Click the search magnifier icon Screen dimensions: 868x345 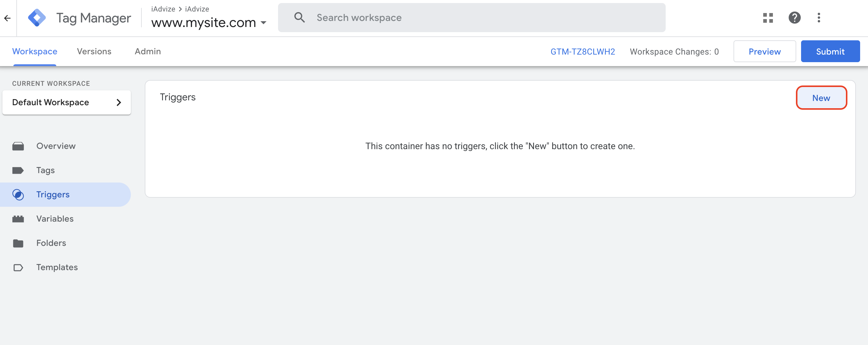click(299, 18)
